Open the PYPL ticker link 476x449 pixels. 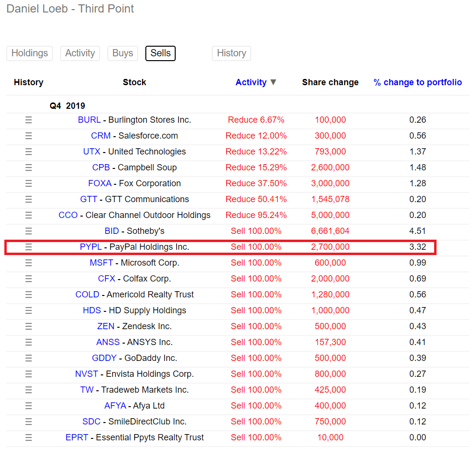91,247
